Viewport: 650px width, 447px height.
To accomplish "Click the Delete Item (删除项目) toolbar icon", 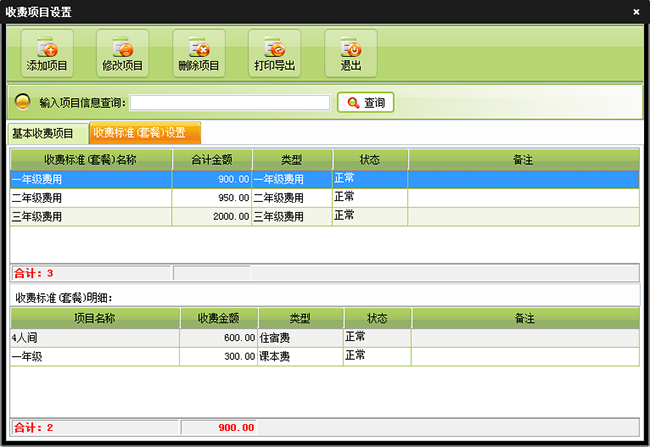I will tap(198, 47).
